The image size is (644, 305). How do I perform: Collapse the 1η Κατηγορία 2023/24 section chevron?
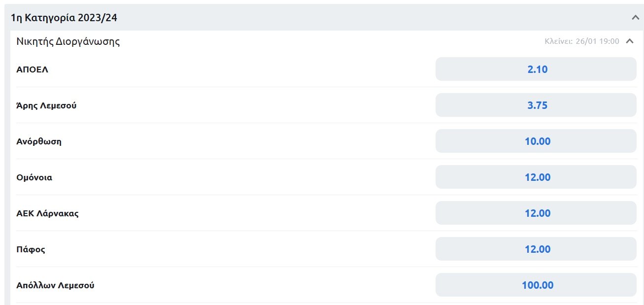[635, 18]
